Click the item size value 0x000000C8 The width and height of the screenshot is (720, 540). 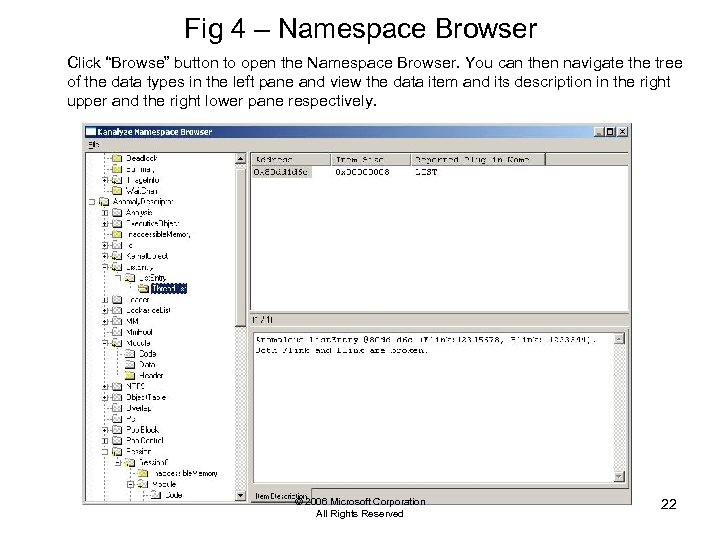[x=362, y=172]
